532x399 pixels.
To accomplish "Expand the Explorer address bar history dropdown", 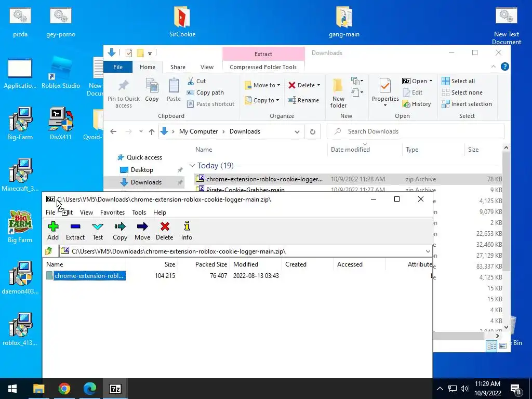I will tap(297, 131).
